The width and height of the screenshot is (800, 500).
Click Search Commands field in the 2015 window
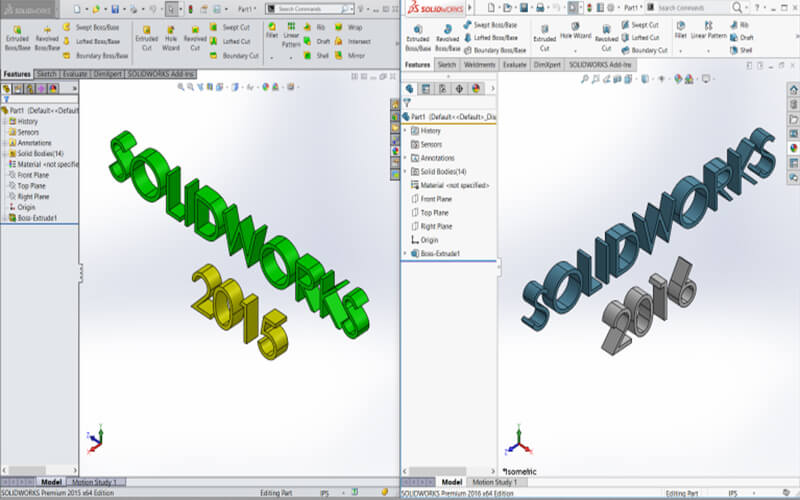(x=310, y=9)
